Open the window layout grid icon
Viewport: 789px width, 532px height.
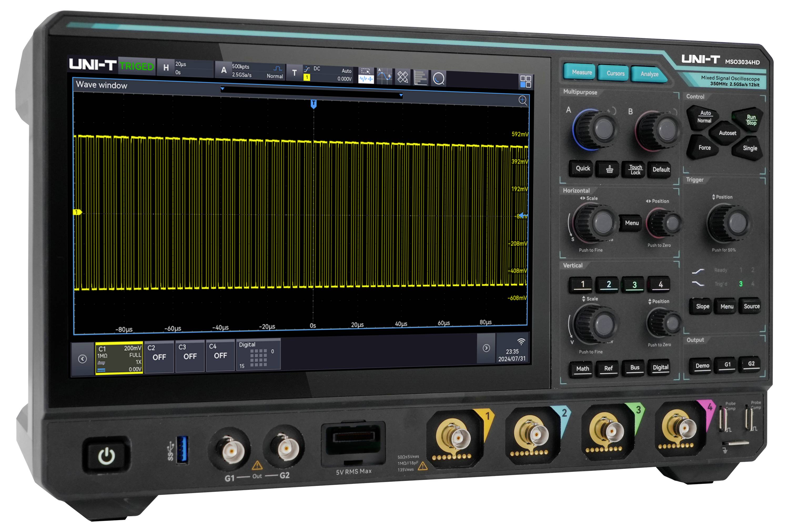525,82
